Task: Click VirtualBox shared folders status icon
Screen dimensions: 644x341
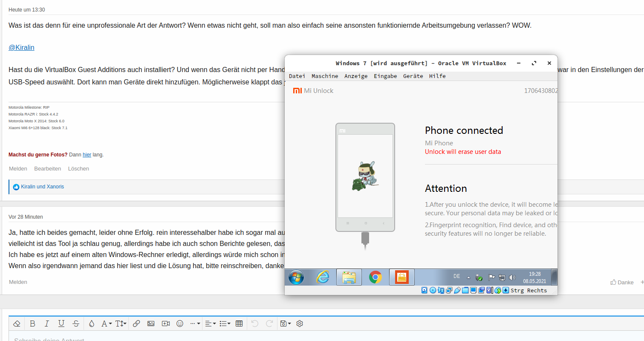Action: click(465, 290)
